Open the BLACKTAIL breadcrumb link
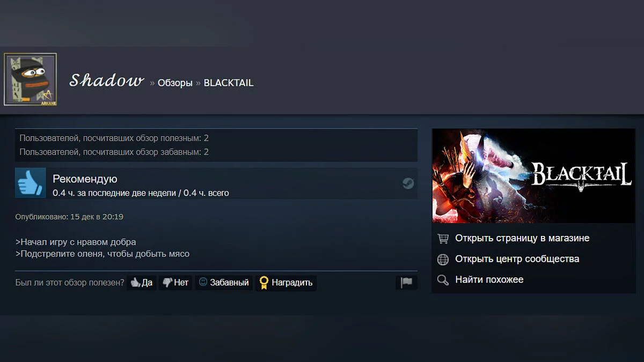 229,83
